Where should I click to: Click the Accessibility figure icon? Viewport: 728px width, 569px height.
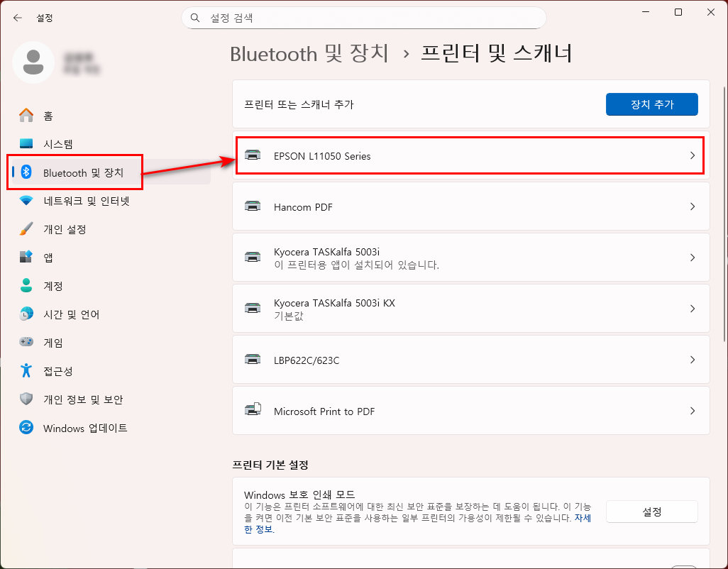26,370
